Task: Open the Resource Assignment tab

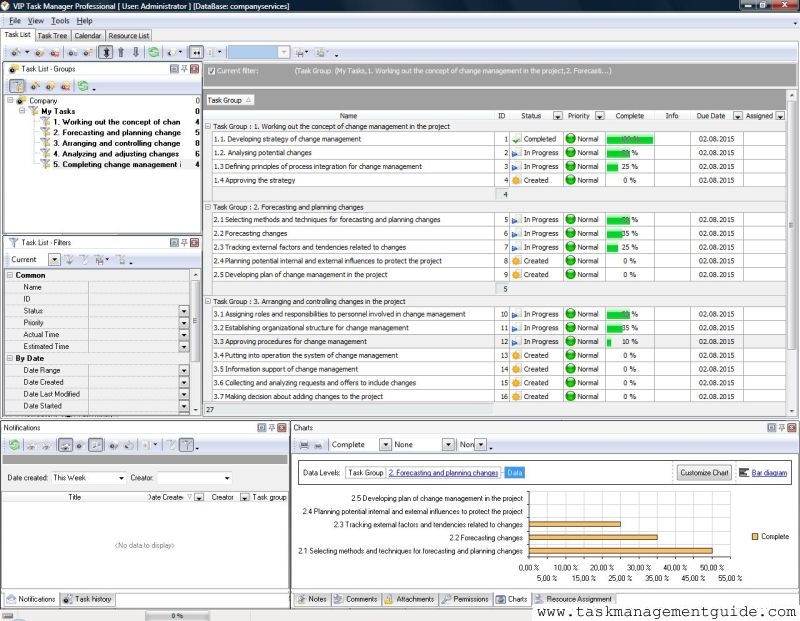Action: 573,599
